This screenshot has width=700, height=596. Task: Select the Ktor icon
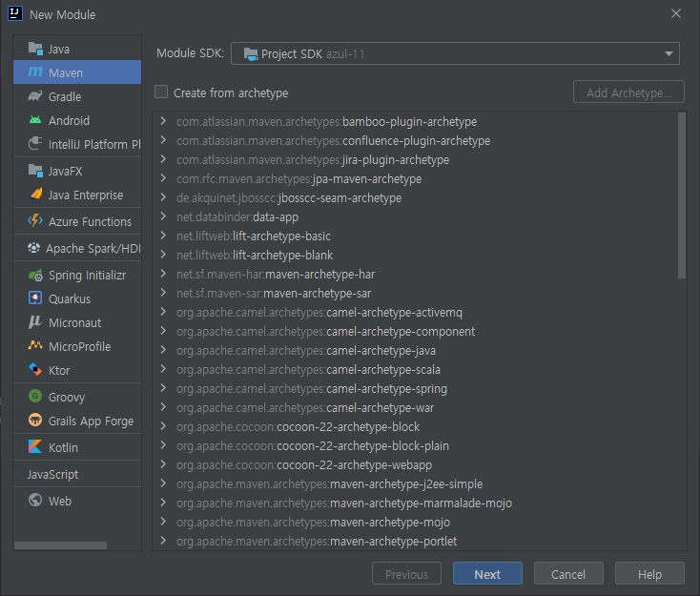tap(35, 370)
